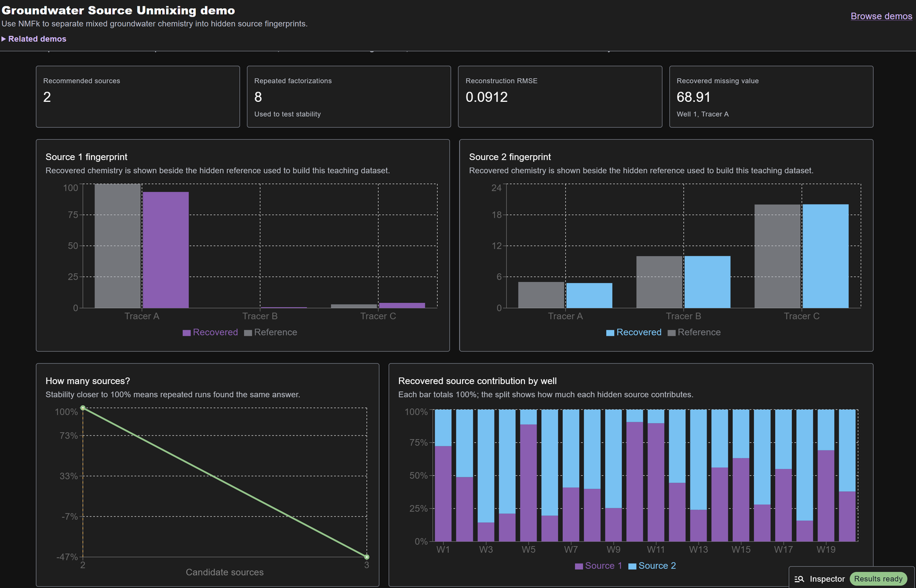Click the Results ready status badge

(878, 579)
